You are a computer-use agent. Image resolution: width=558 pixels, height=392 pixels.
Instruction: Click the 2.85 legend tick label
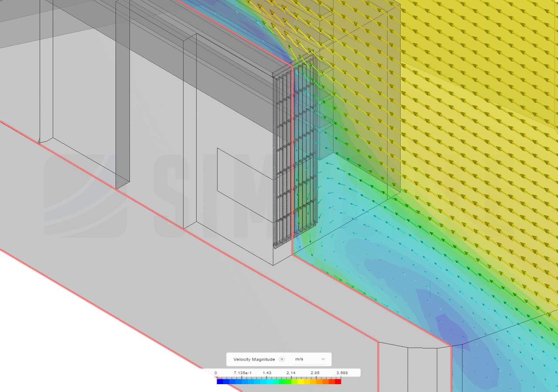[315, 373]
